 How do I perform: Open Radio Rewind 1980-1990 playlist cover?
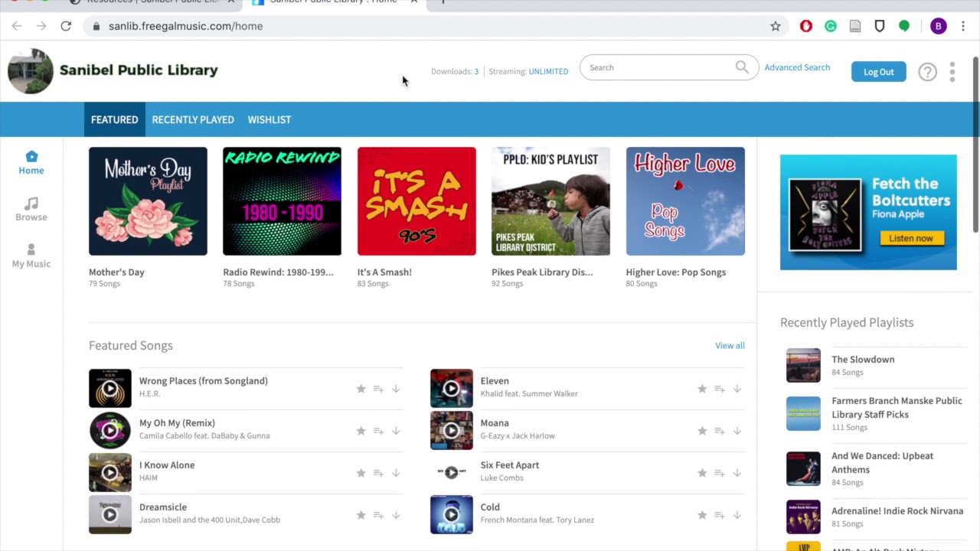click(x=282, y=201)
